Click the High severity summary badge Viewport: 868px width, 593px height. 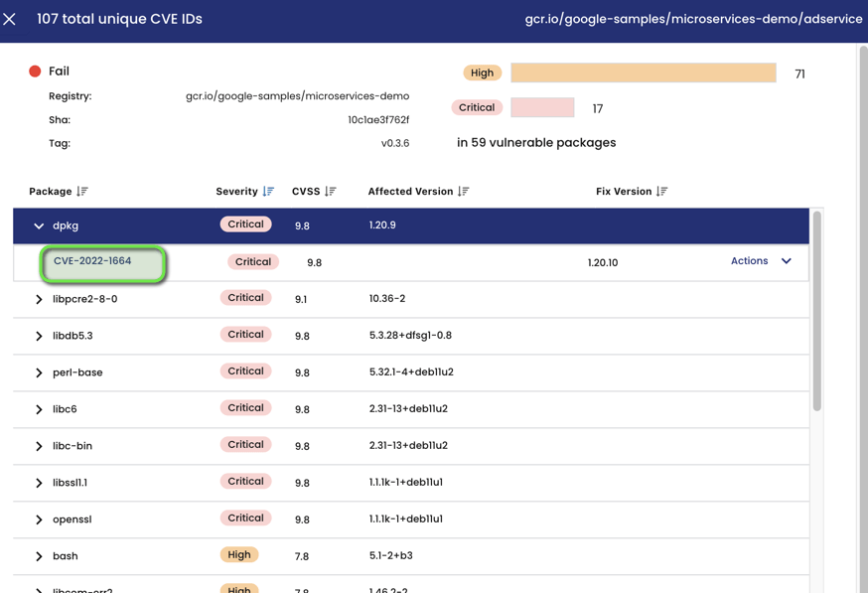coord(482,73)
